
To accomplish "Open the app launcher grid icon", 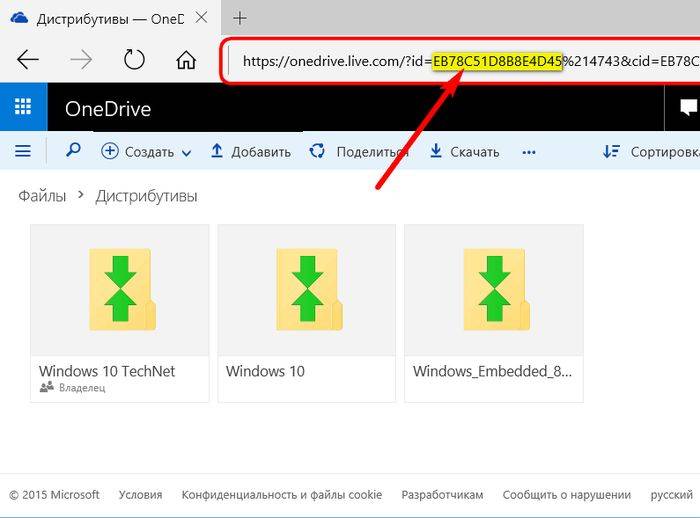I will (23, 107).
